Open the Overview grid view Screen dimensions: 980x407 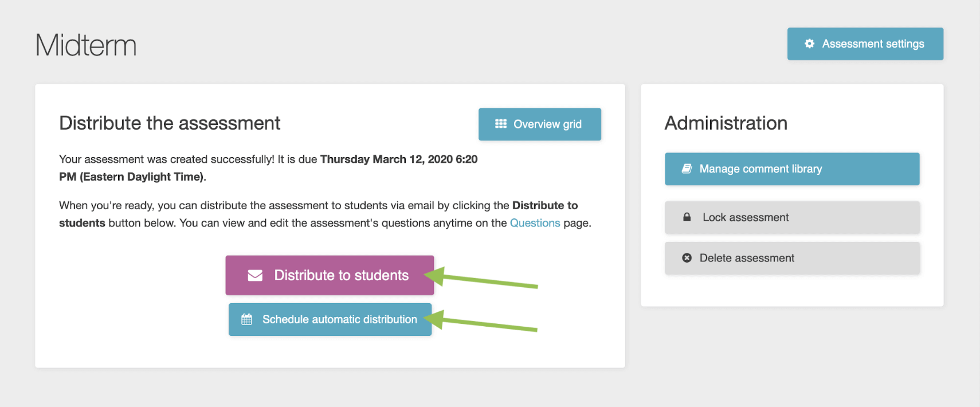pyautogui.click(x=539, y=124)
